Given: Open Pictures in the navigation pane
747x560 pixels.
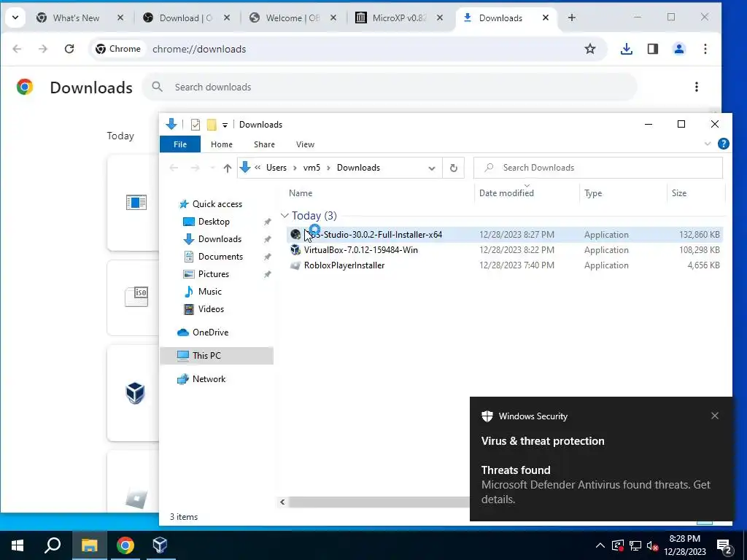Looking at the screenshot, I should point(213,274).
